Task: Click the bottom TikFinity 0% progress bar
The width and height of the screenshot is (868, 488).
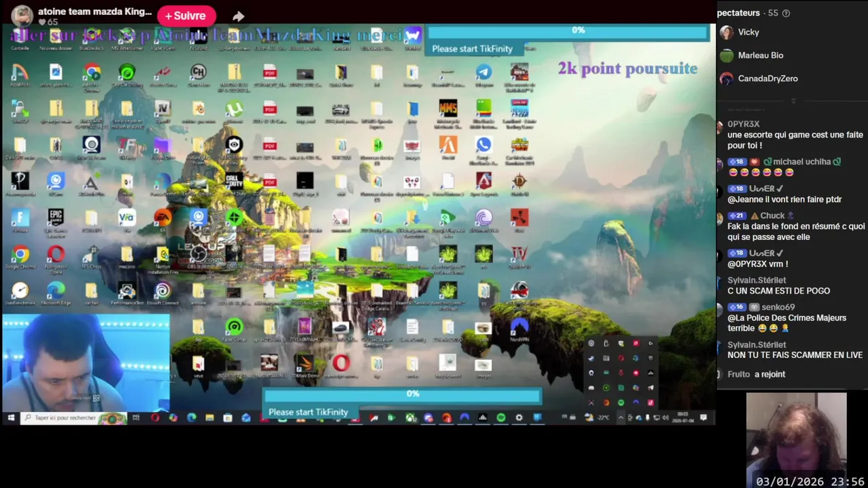Action: [401, 394]
